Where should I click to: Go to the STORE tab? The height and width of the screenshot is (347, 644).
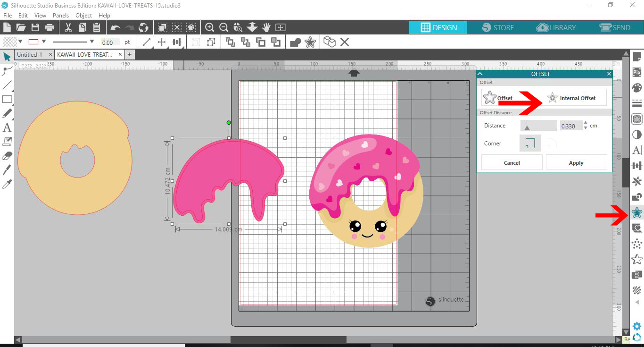tap(498, 27)
